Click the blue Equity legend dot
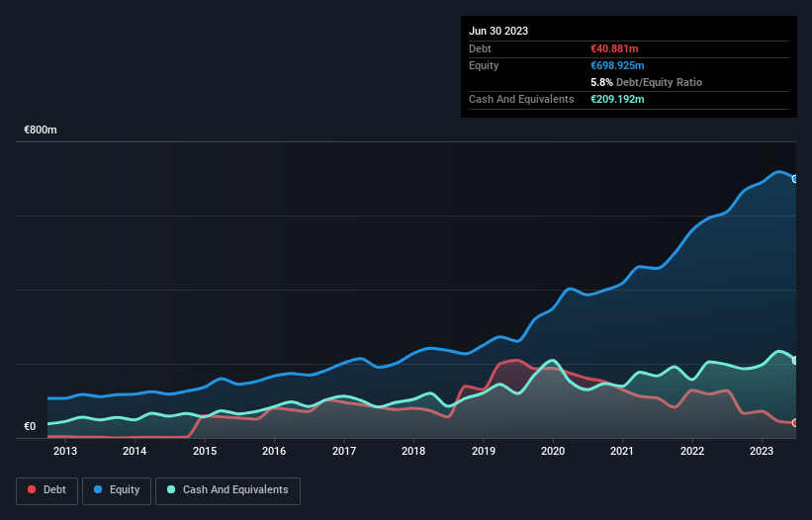812x520 pixels. click(x=98, y=489)
